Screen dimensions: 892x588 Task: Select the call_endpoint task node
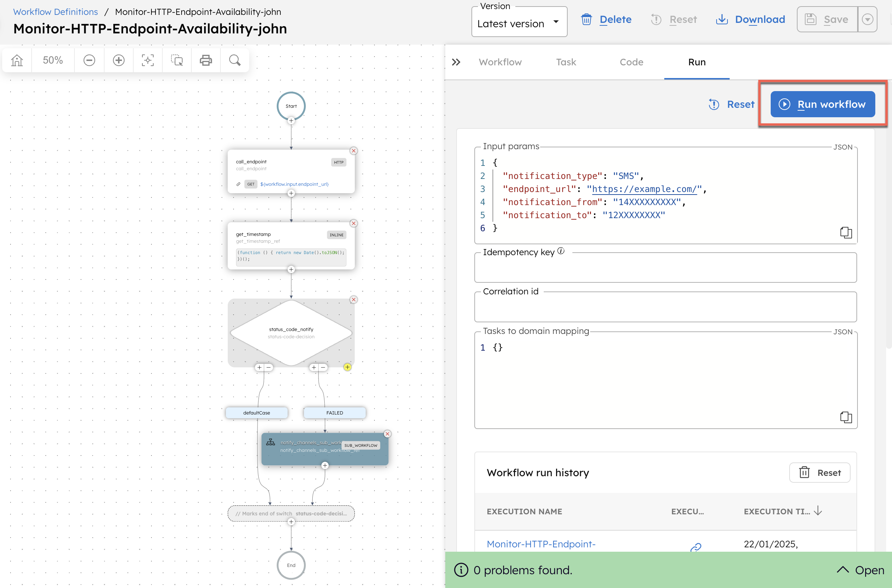click(291, 172)
